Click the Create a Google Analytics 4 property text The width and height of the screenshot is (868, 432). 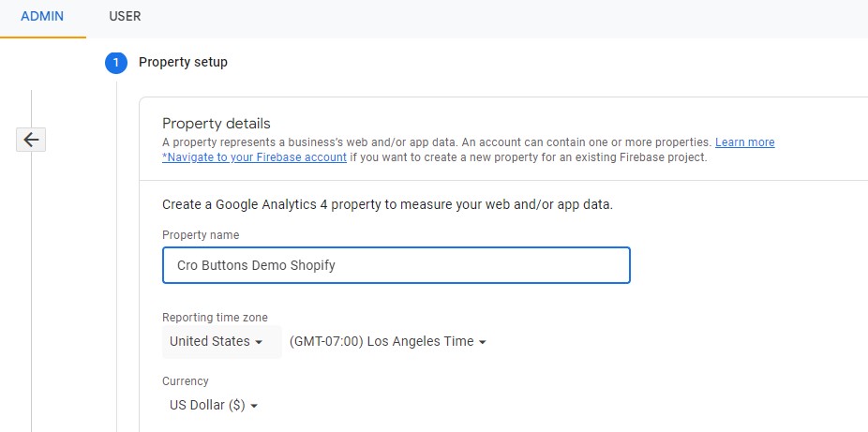point(387,204)
